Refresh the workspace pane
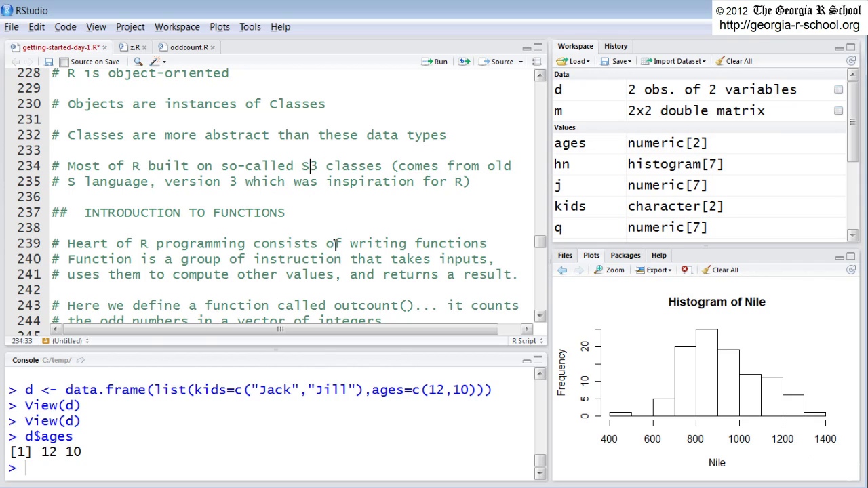This screenshot has height=488, width=868. point(851,61)
